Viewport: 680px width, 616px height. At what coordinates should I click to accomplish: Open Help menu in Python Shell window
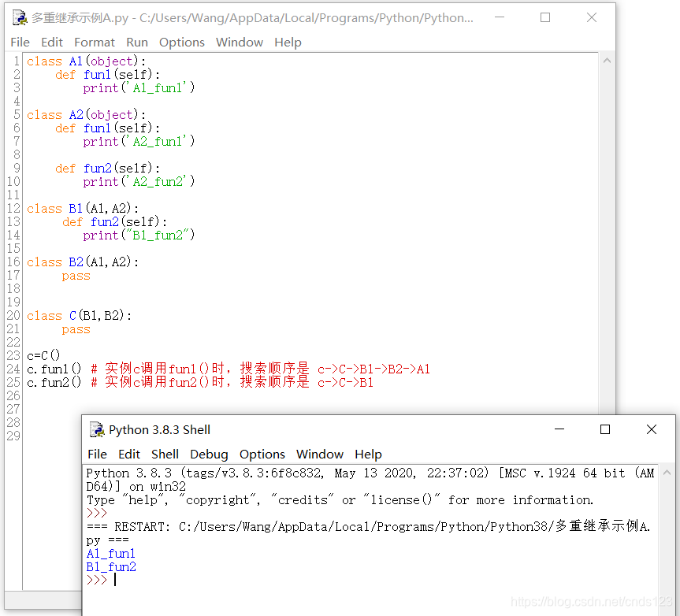[x=368, y=454]
